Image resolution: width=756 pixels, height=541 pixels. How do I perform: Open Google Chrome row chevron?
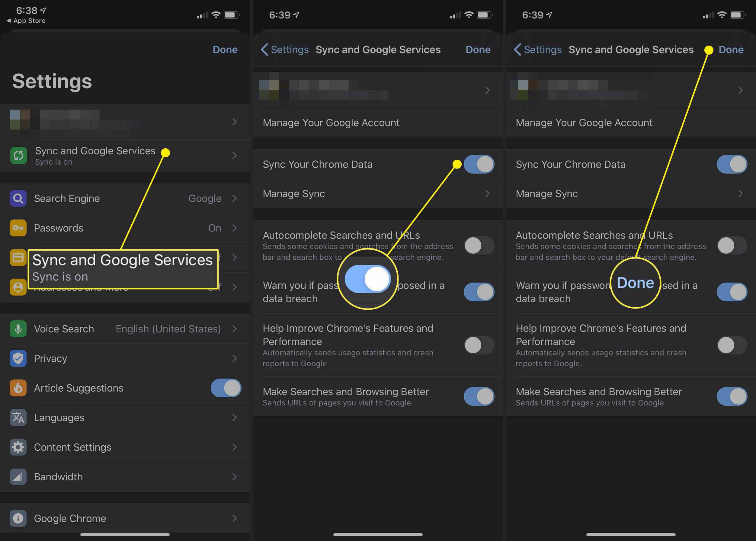click(x=235, y=518)
